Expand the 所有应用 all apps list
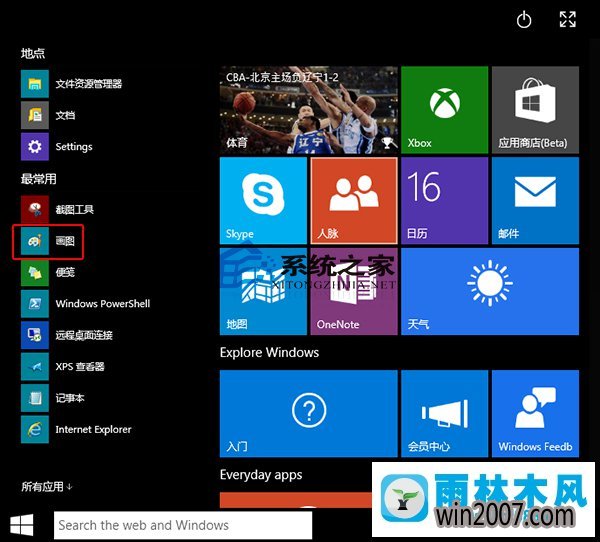 [x=47, y=486]
